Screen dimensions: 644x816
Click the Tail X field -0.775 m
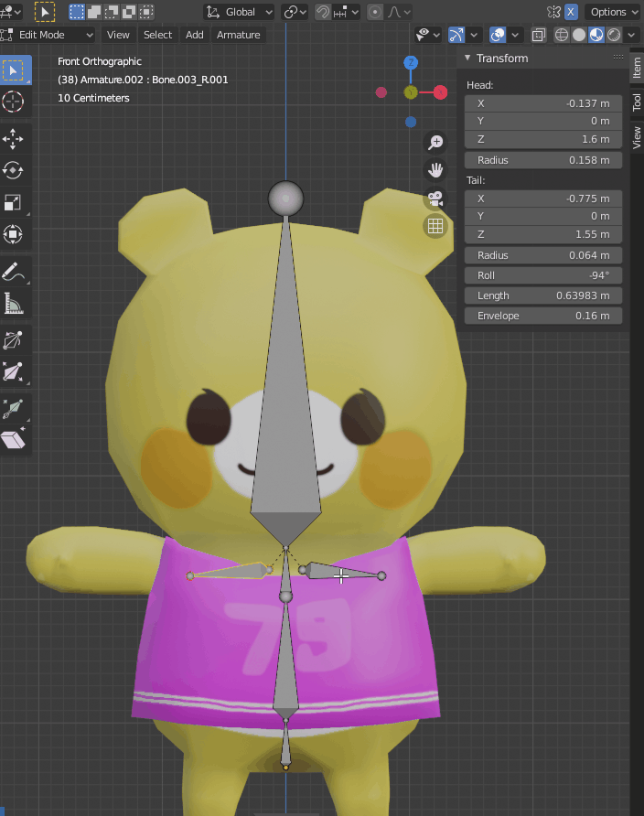[x=543, y=199]
